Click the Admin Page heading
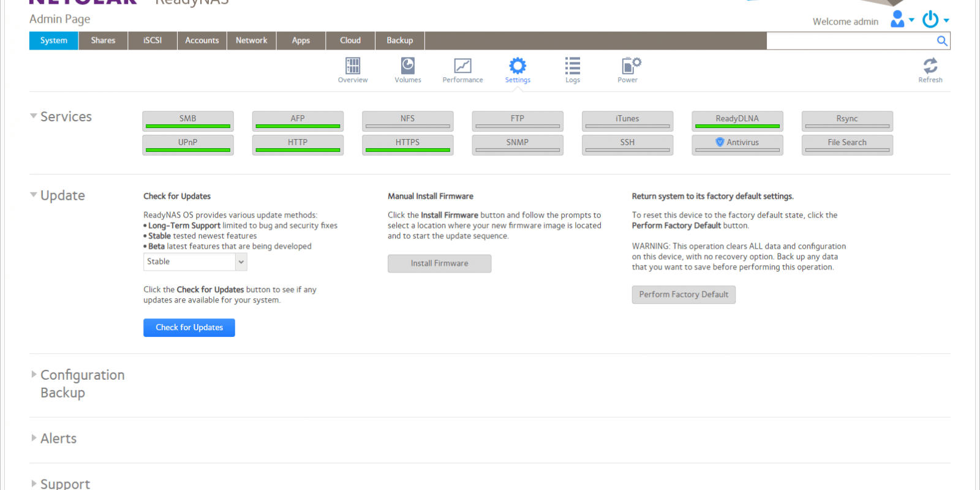The height and width of the screenshot is (490, 980). click(60, 19)
